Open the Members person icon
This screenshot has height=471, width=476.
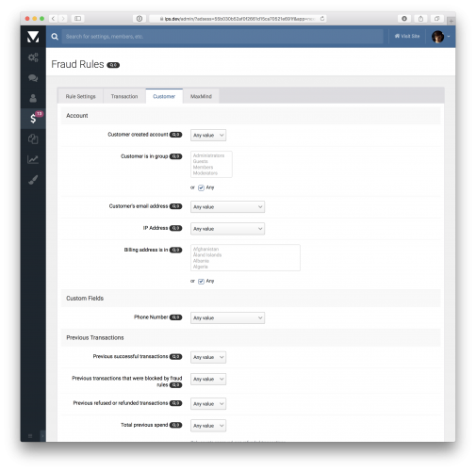coord(33,98)
